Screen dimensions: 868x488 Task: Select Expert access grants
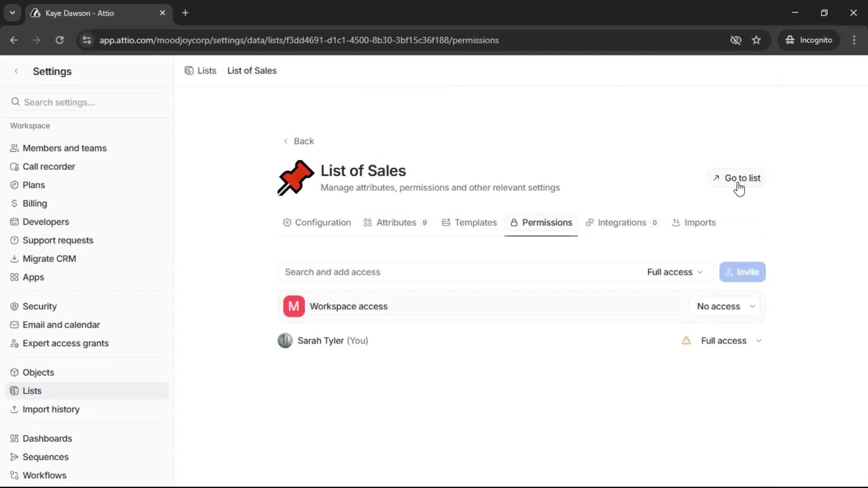click(65, 343)
